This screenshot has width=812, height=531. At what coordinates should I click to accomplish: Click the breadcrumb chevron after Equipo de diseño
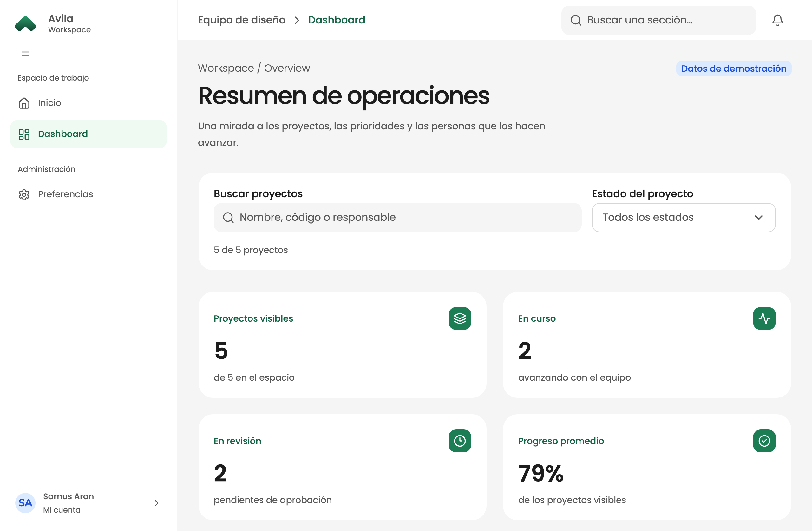[297, 20]
